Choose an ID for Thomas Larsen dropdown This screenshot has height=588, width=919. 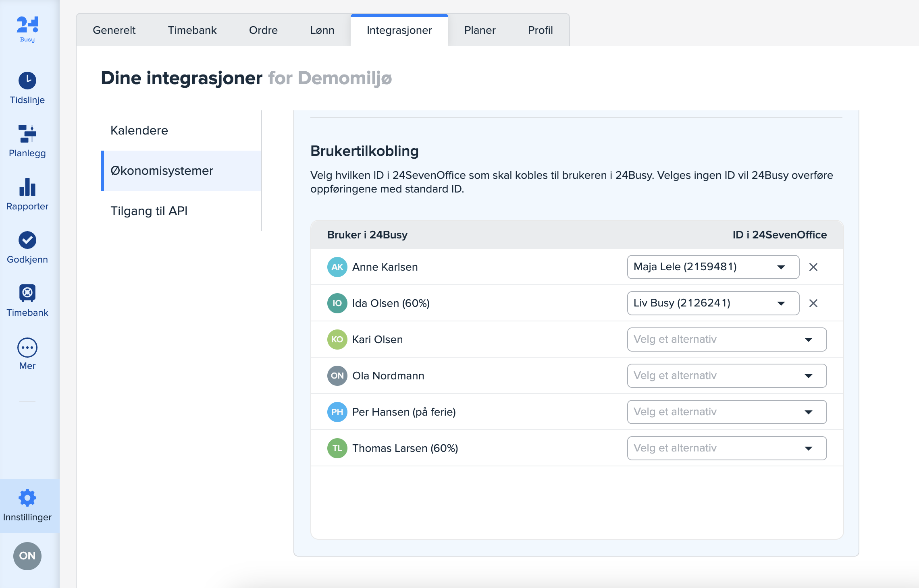[x=726, y=448]
